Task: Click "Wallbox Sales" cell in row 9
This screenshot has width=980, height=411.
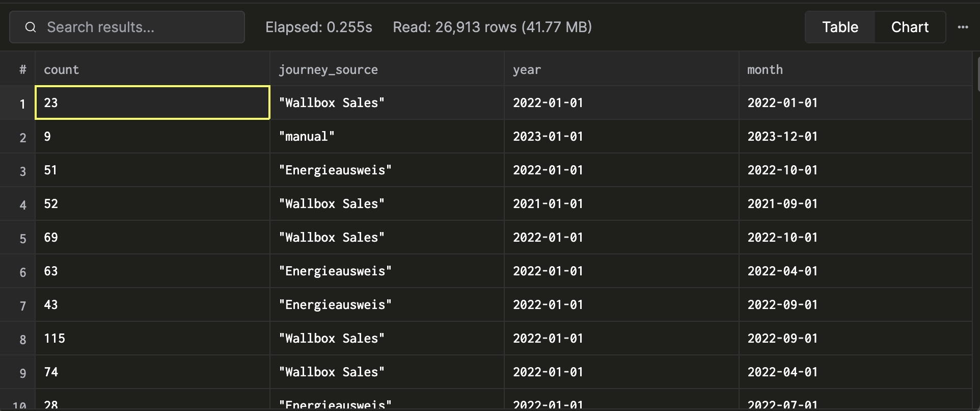Action: tap(387, 372)
